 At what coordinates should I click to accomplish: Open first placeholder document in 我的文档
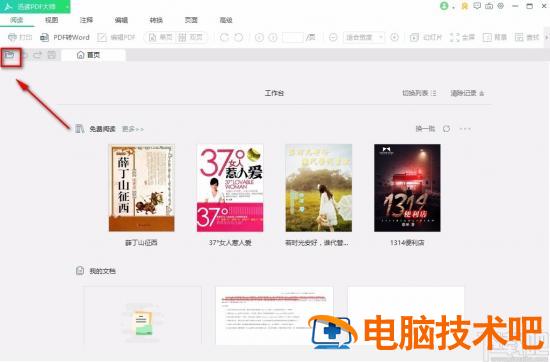[x=142, y=316]
